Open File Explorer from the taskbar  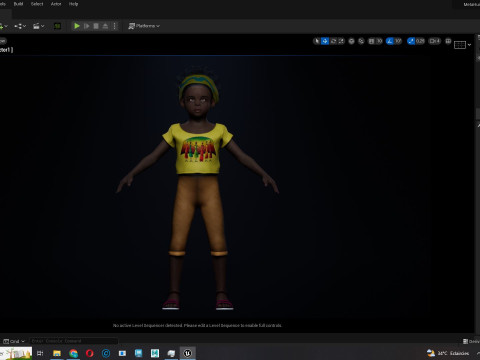(x=57, y=353)
